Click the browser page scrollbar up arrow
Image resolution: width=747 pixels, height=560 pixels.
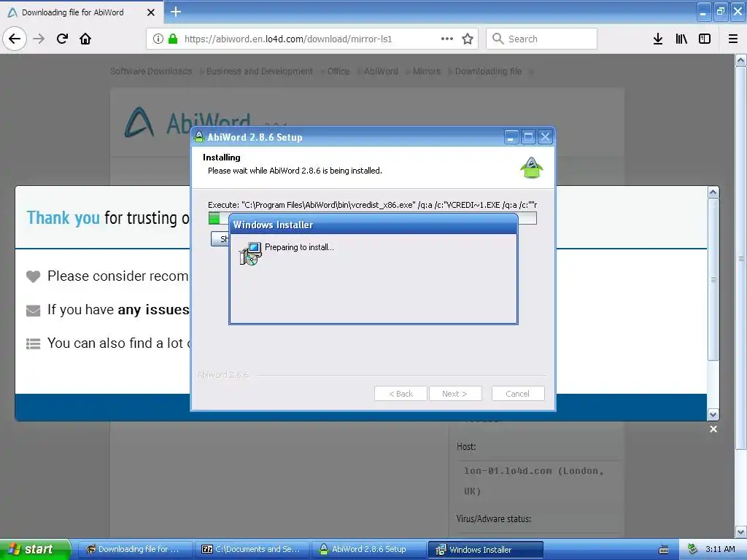coord(741,60)
